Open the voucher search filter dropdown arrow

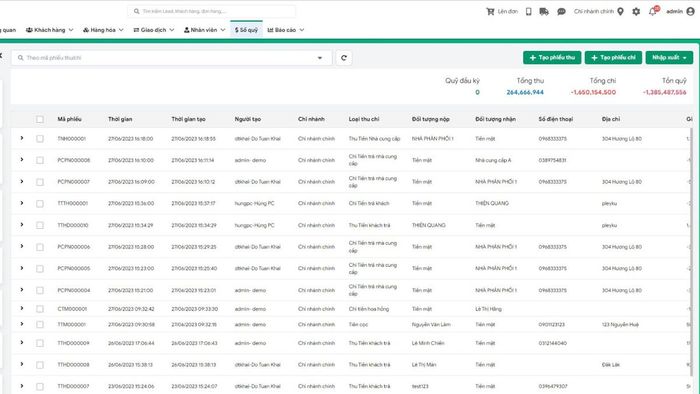point(320,58)
